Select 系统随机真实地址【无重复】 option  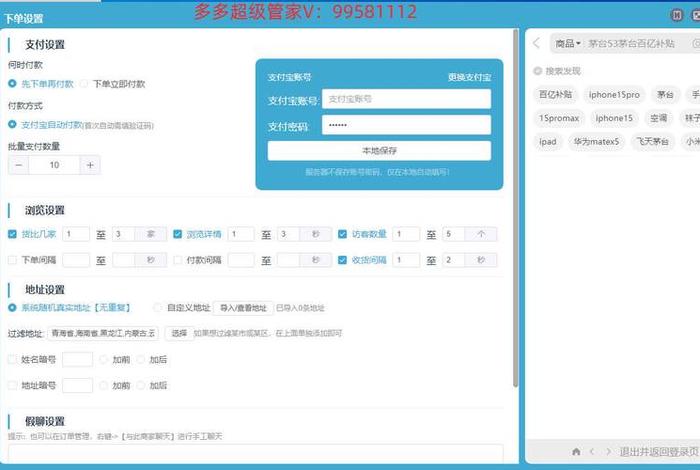tap(12, 308)
